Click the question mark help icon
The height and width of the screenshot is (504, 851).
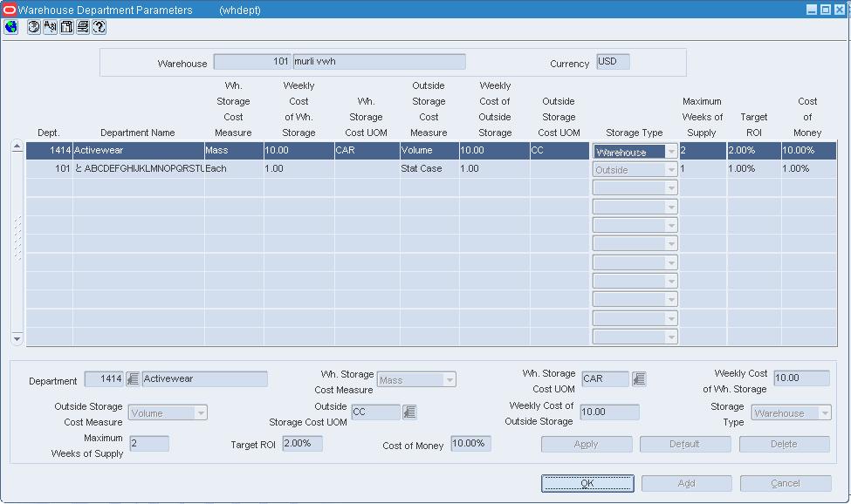tap(99, 27)
